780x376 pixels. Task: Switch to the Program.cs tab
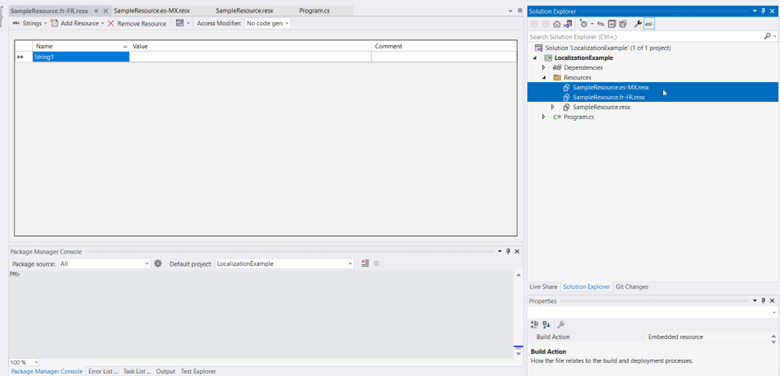click(x=314, y=10)
